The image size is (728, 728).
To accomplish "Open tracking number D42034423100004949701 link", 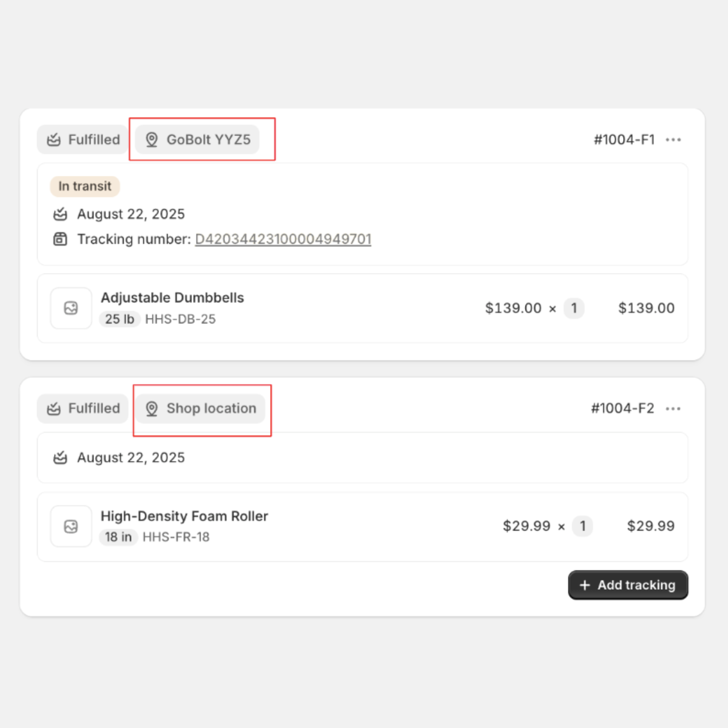I will [x=283, y=239].
